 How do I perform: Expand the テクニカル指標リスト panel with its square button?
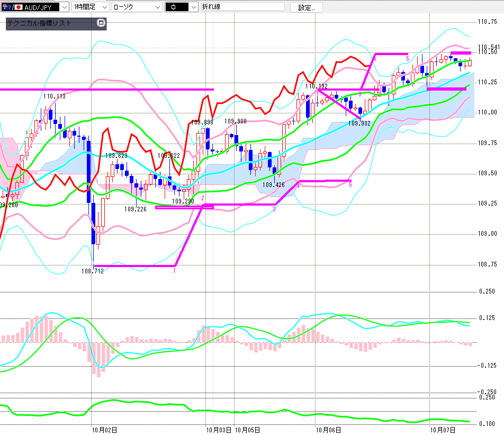pos(101,23)
